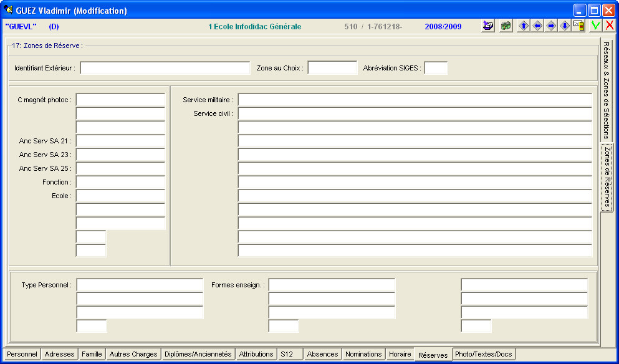Click the C magnét photoc field
The height and width of the screenshot is (364, 619).
click(x=120, y=100)
